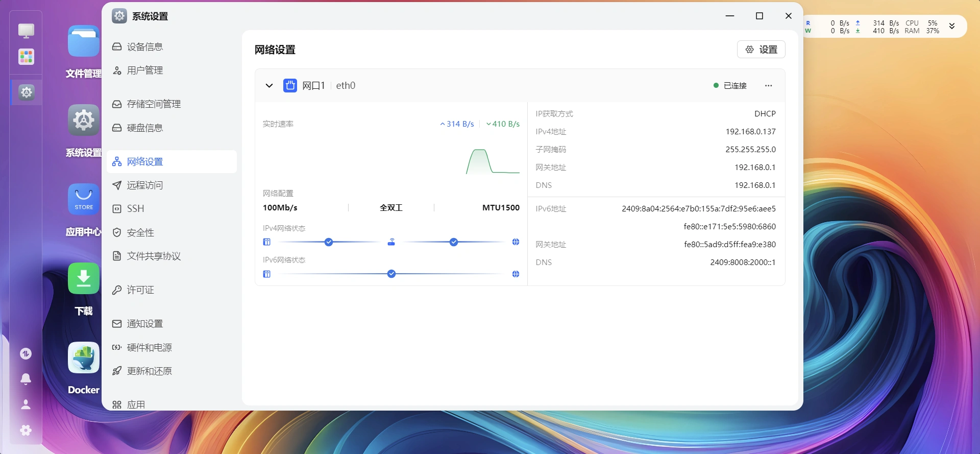Open the File Manager desktop icon
The height and width of the screenshot is (454, 980).
tap(83, 41)
